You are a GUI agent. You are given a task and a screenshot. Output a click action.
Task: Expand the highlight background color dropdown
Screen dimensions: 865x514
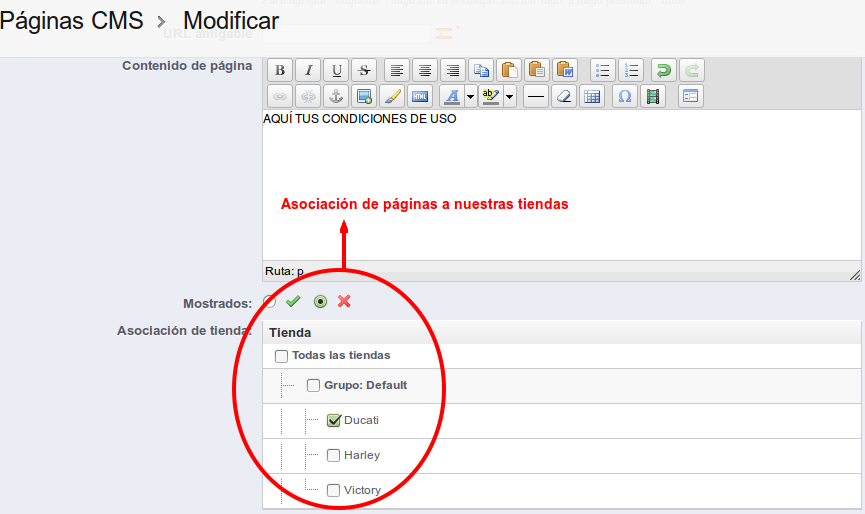(x=510, y=97)
